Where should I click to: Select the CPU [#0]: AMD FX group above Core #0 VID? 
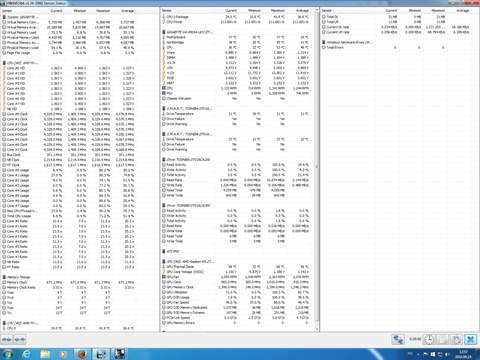point(23,63)
